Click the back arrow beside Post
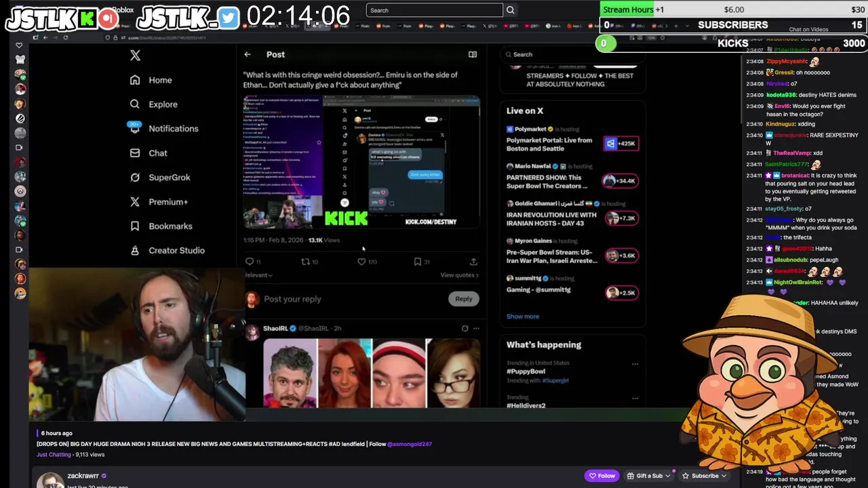The width and height of the screenshot is (868, 488). 248,54
